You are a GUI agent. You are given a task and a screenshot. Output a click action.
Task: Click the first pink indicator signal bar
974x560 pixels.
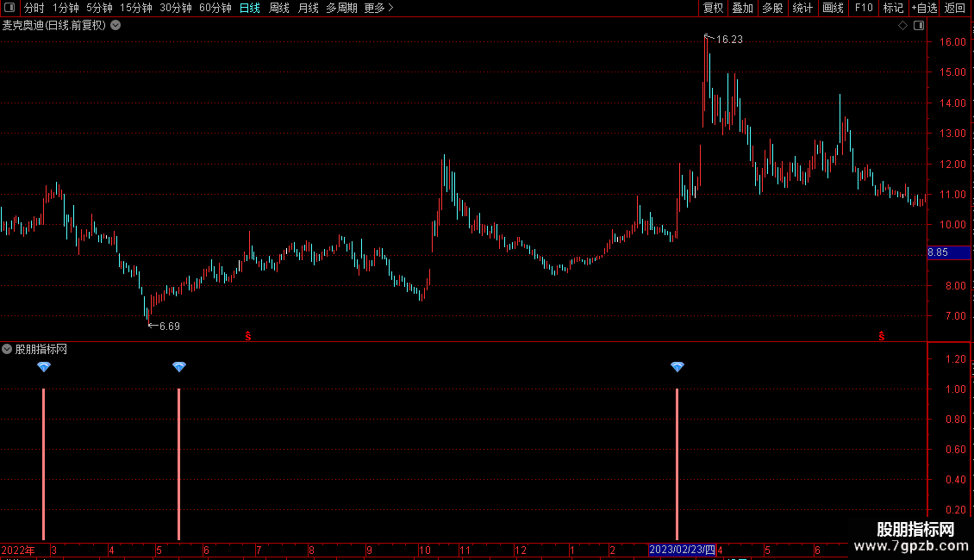43,464
